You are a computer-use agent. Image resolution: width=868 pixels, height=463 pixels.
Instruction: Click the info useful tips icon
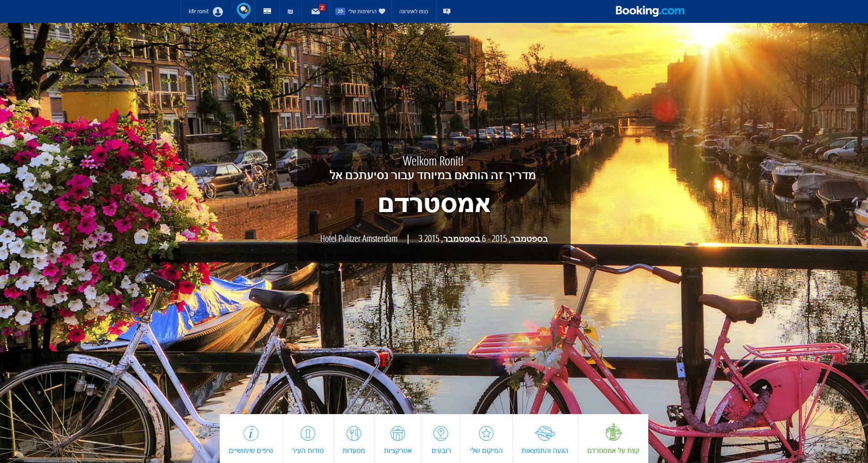pos(251,433)
